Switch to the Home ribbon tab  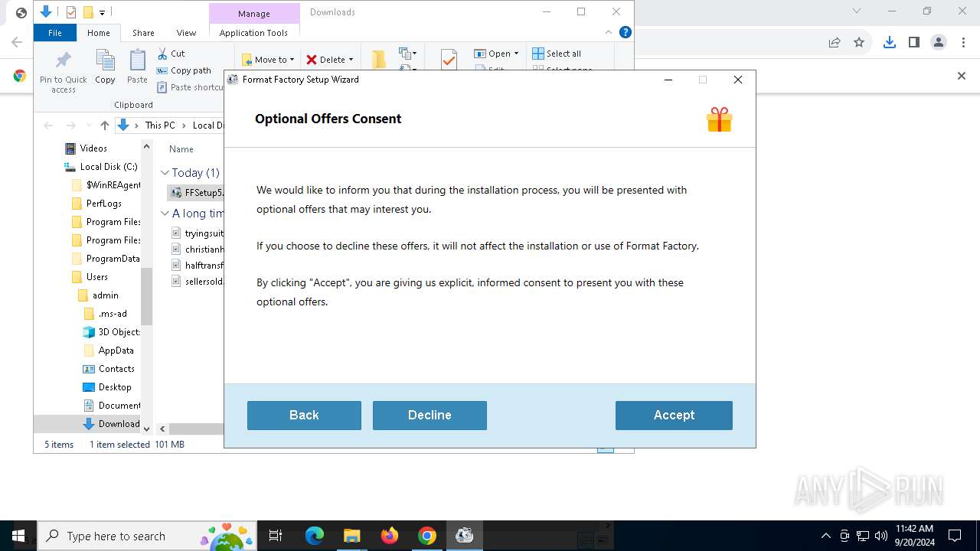tap(99, 33)
